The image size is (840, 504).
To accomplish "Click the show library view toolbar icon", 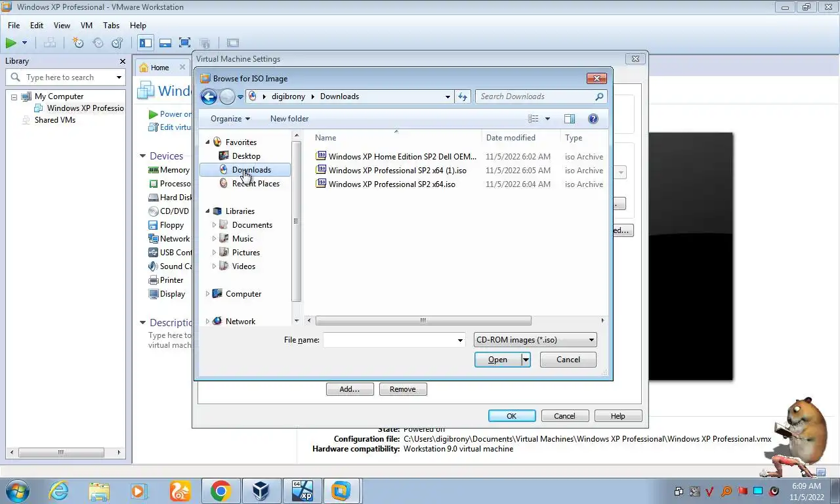I will (x=146, y=43).
